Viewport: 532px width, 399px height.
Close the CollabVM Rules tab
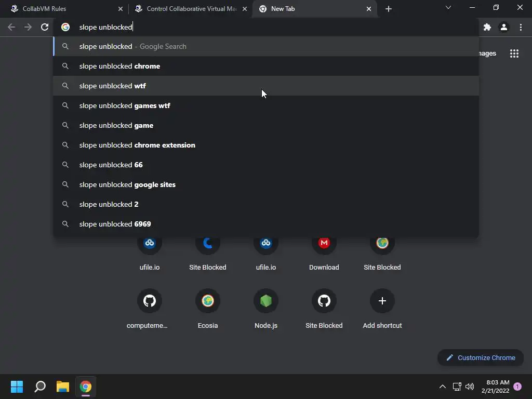[121, 9]
